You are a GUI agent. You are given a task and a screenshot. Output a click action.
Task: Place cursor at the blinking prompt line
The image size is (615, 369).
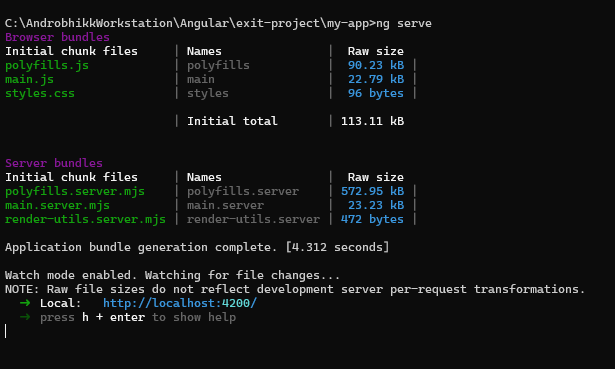coord(5,331)
